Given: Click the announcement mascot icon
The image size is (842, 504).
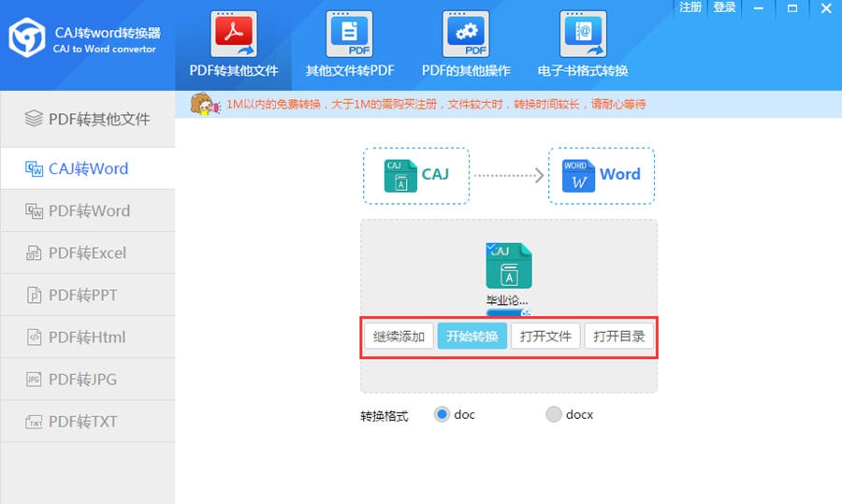Looking at the screenshot, I should (205, 104).
